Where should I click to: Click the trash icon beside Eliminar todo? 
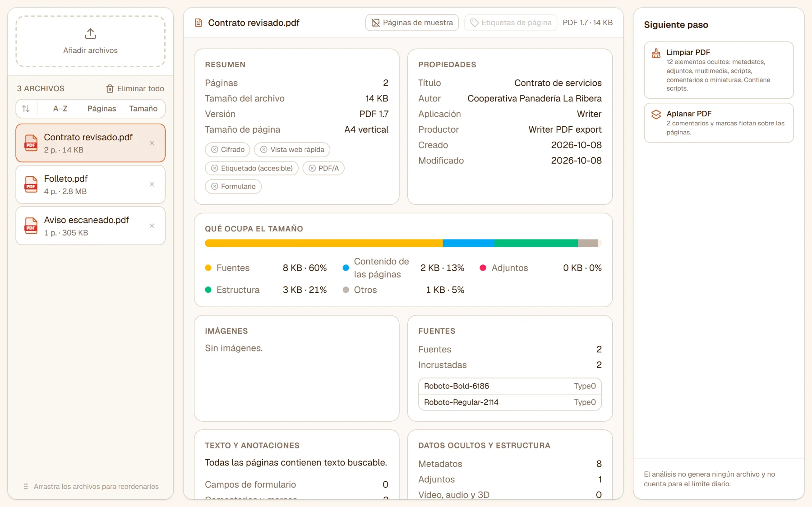[x=110, y=89]
